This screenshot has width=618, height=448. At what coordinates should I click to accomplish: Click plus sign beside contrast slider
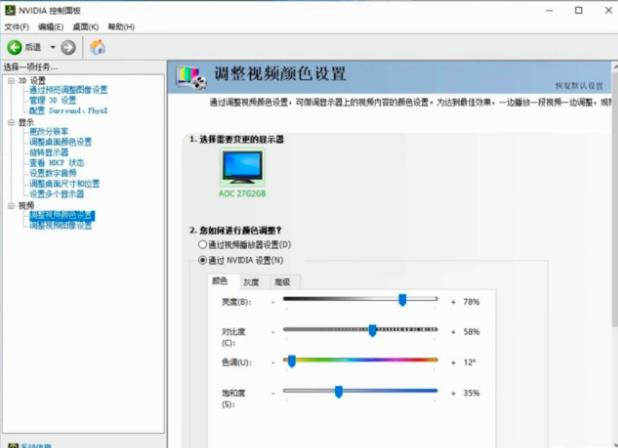453,332
